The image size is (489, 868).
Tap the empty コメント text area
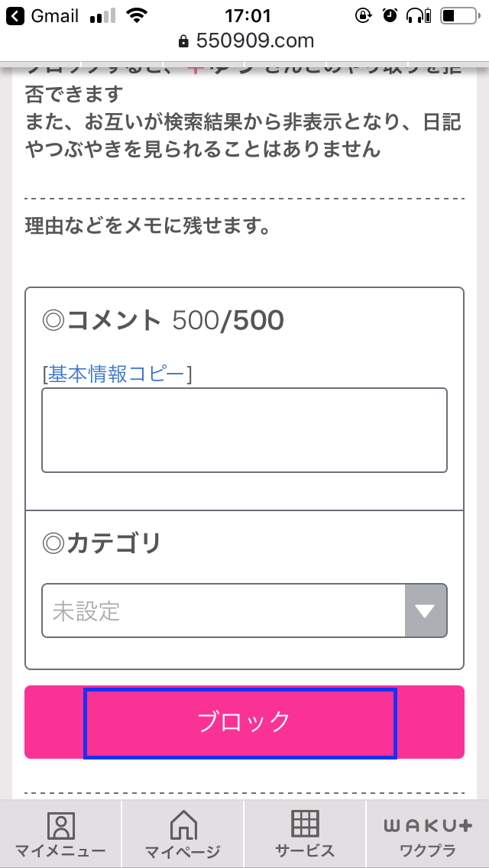(x=243, y=430)
